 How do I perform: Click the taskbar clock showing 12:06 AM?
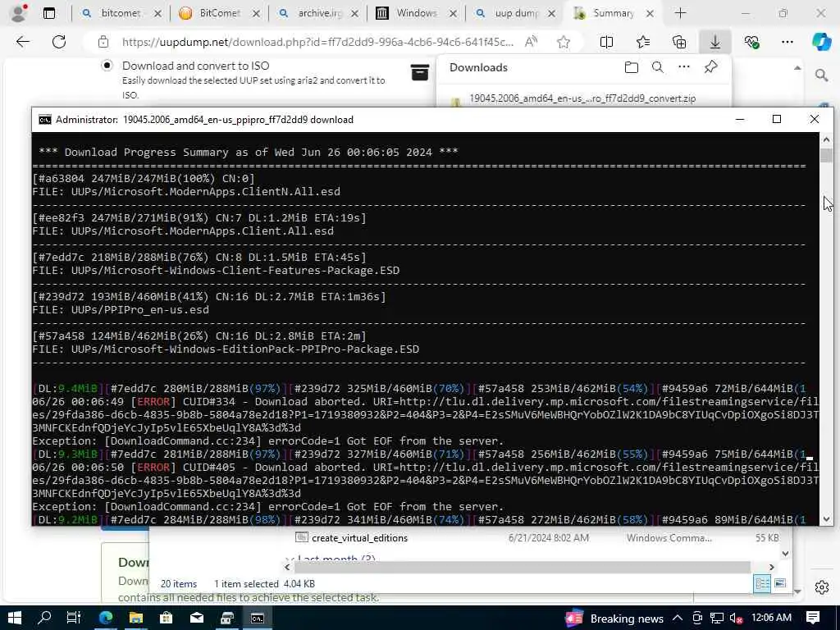coord(771,618)
